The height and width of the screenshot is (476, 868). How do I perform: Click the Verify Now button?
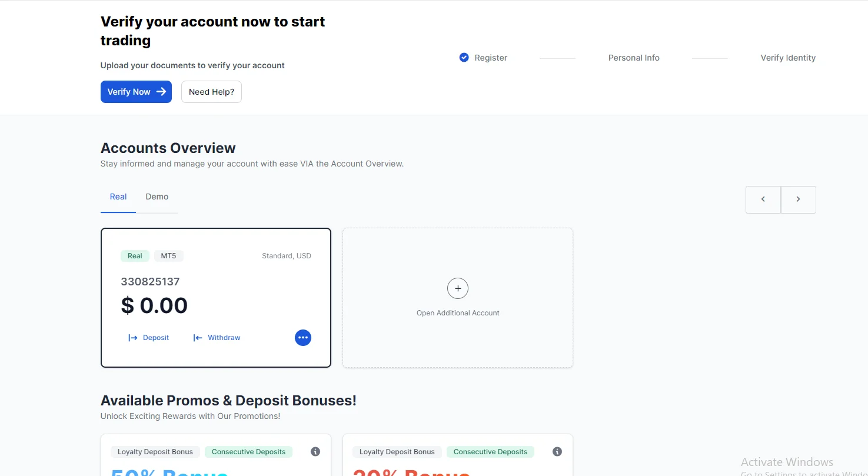[x=136, y=92]
